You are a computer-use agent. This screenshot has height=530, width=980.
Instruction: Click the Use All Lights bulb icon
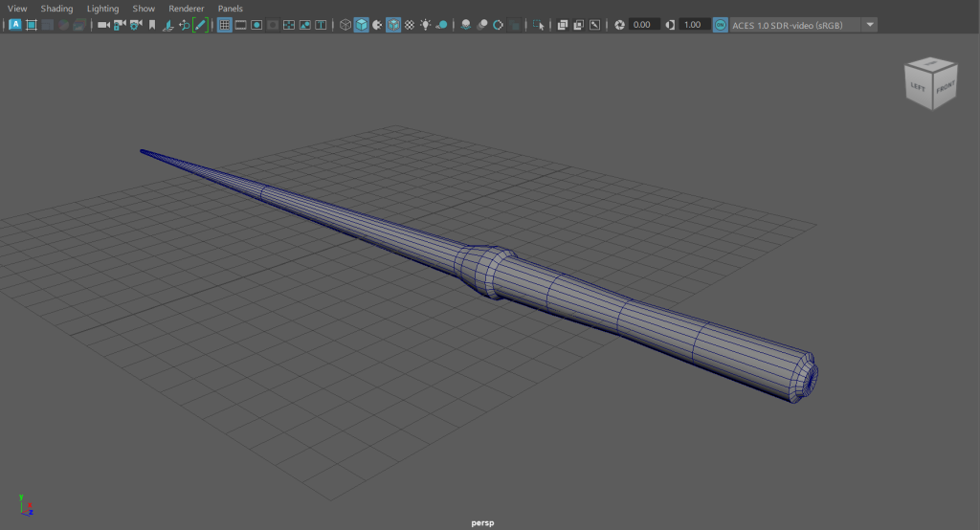(x=425, y=25)
